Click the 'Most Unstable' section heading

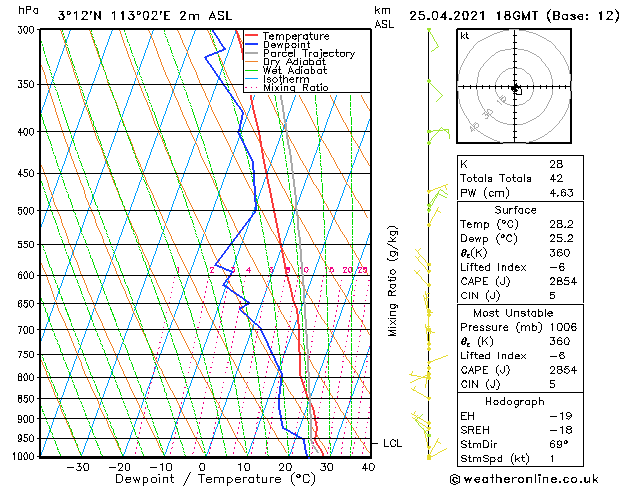click(513, 313)
